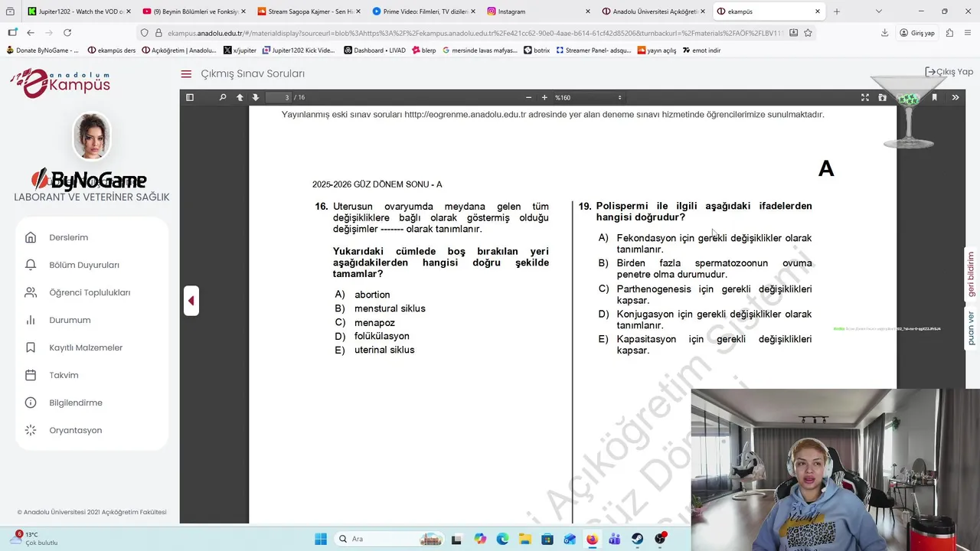Open the geri bildirim side tab
The image size is (980, 551).
(x=972, y=274)
